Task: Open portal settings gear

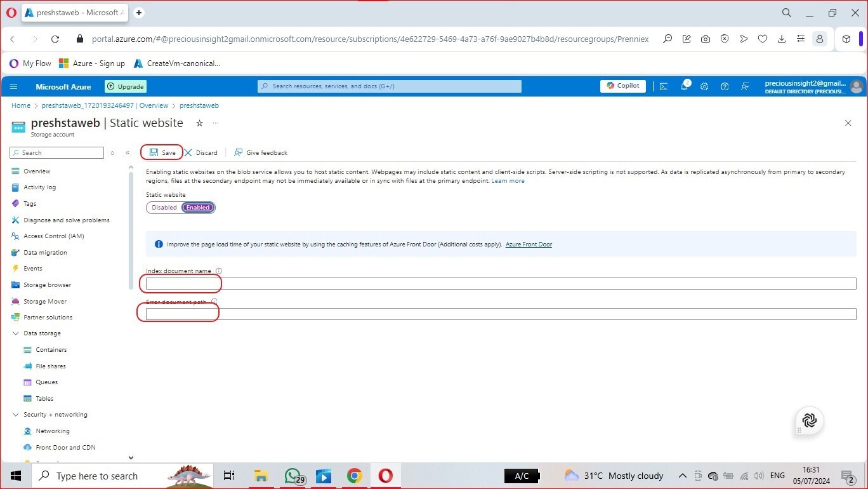Action: point(704,86)
